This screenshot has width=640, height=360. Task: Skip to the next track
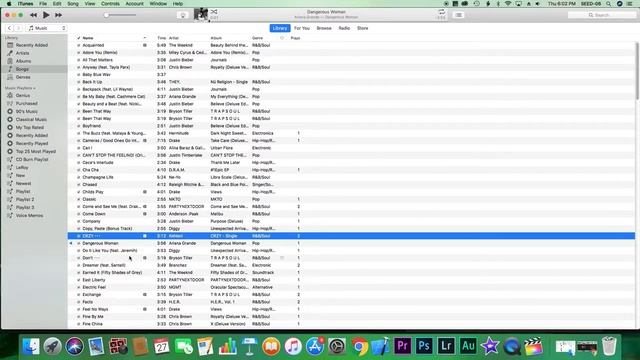point(58,15)
